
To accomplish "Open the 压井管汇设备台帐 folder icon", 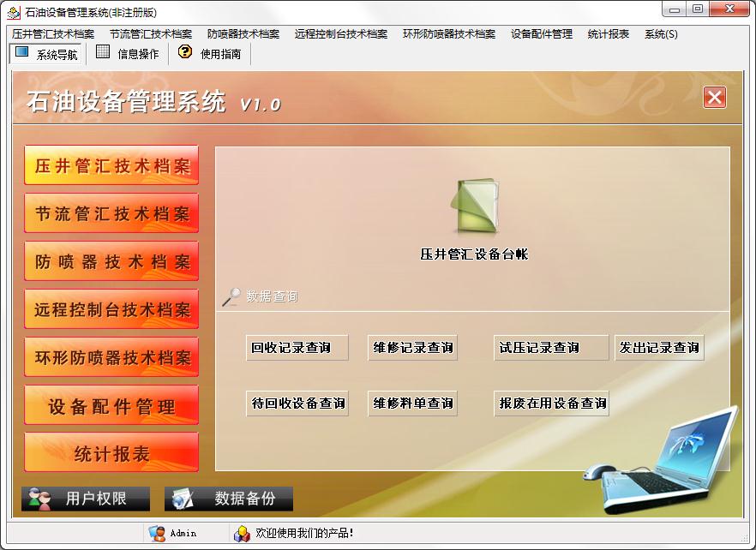I will [475, 206].
